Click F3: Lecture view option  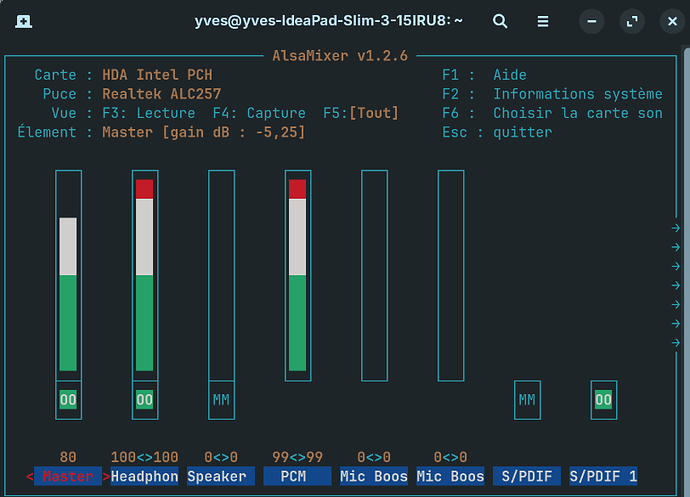[149, 113]
